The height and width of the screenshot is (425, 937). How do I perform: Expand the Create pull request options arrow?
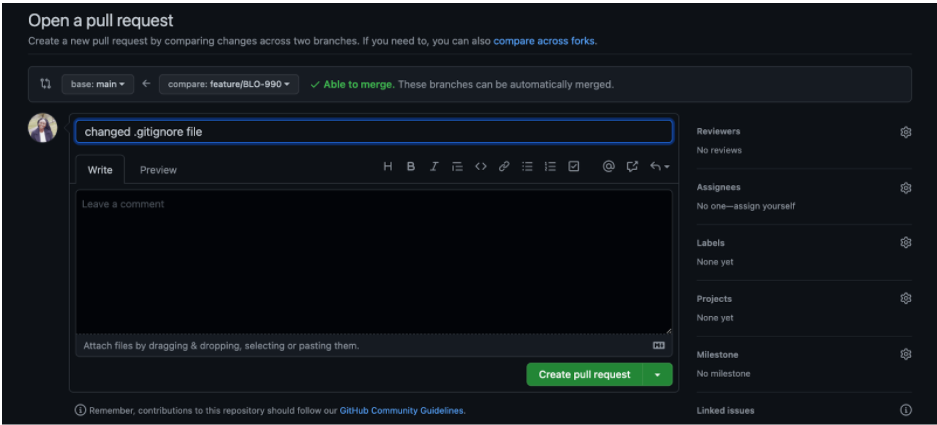(658, 375)
